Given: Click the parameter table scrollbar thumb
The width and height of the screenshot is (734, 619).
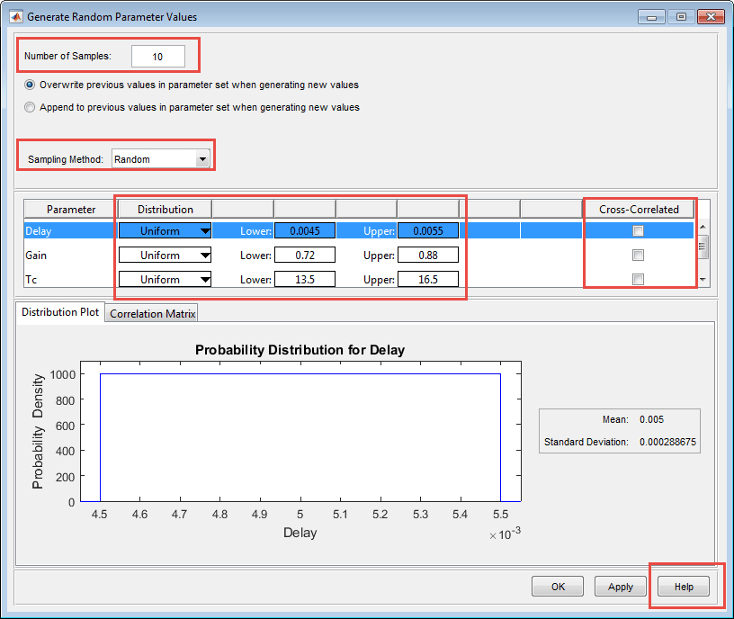Looking at the screenshot, I should pos(702,247).
